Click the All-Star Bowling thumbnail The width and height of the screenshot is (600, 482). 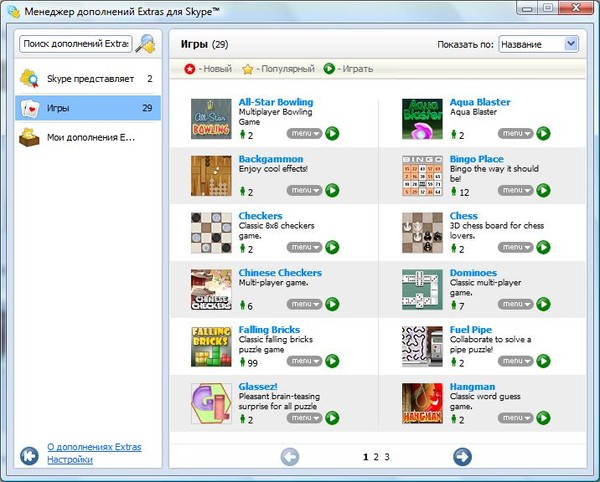click(211, 119)
